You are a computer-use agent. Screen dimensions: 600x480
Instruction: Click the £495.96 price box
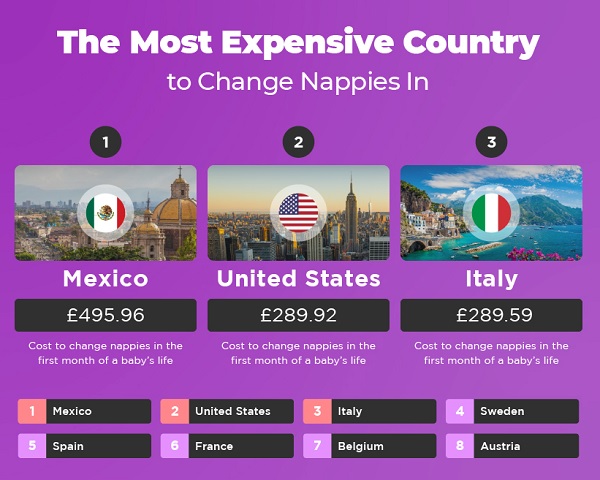(x=105, y=315)
